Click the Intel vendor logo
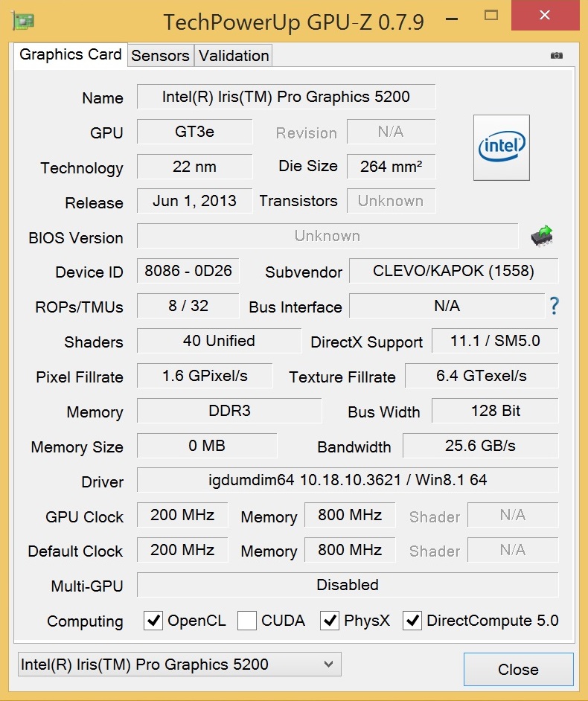The height and width of the screenshot is (701, 588). [x=501, y=147]
